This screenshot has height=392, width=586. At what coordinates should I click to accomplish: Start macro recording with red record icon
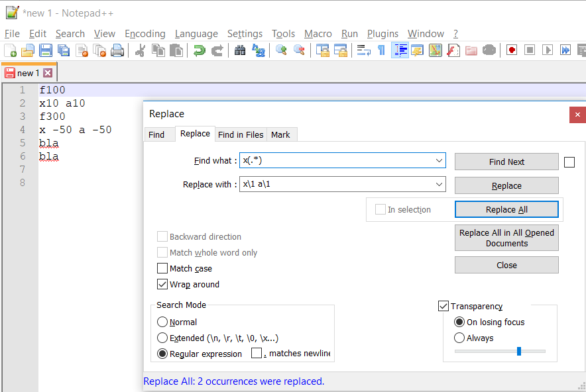pyautogui.click(x=512, y=50)
